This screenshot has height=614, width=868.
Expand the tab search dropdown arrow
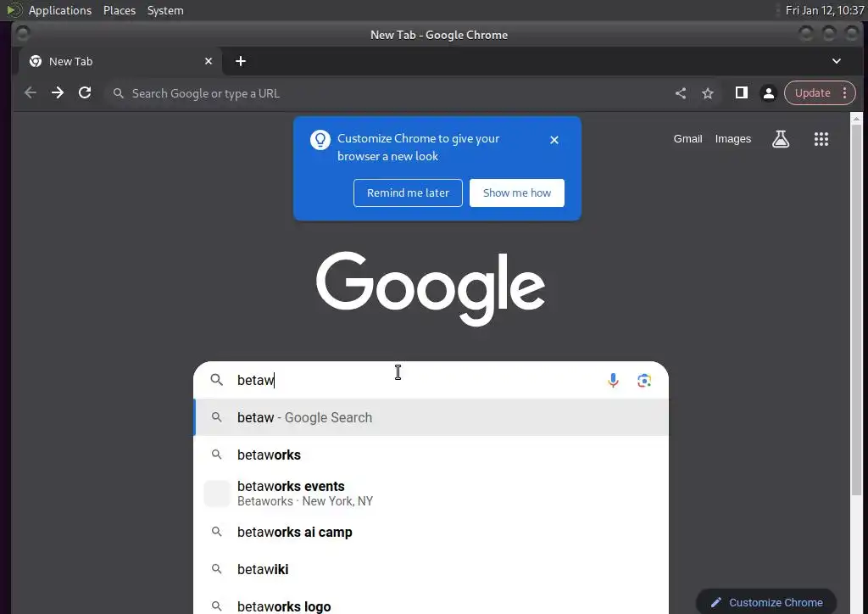(x=837, y=61)
